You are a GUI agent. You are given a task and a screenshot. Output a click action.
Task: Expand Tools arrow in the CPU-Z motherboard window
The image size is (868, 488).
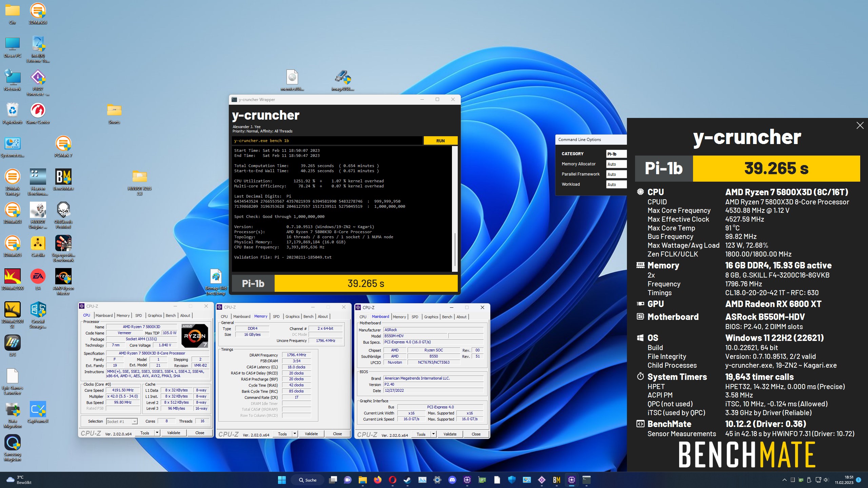tap(433, 434)
